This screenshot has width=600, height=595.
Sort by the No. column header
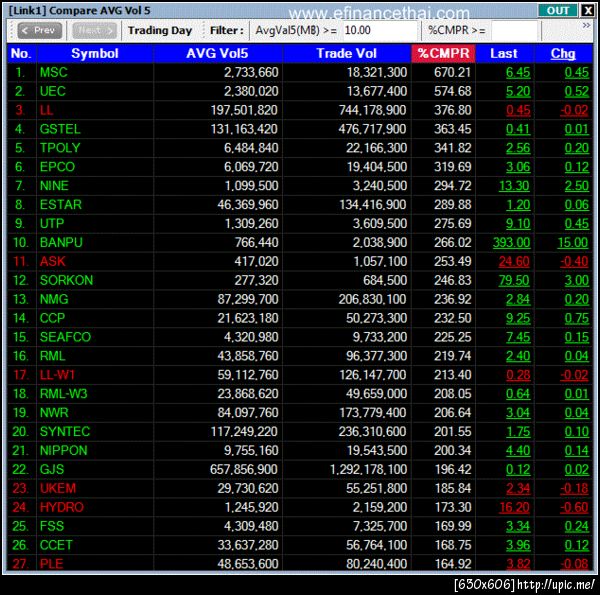pos(21,53)
